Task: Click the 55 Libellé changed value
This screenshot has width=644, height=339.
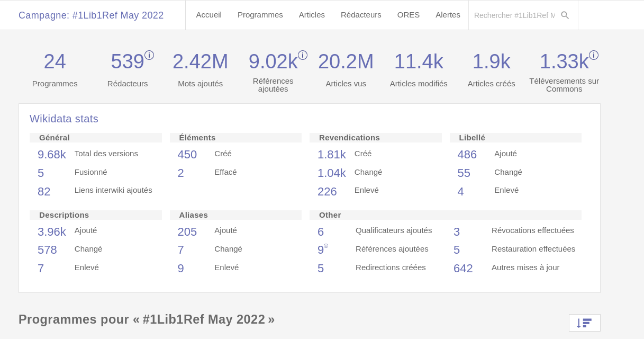Action: tap(464, 173)
